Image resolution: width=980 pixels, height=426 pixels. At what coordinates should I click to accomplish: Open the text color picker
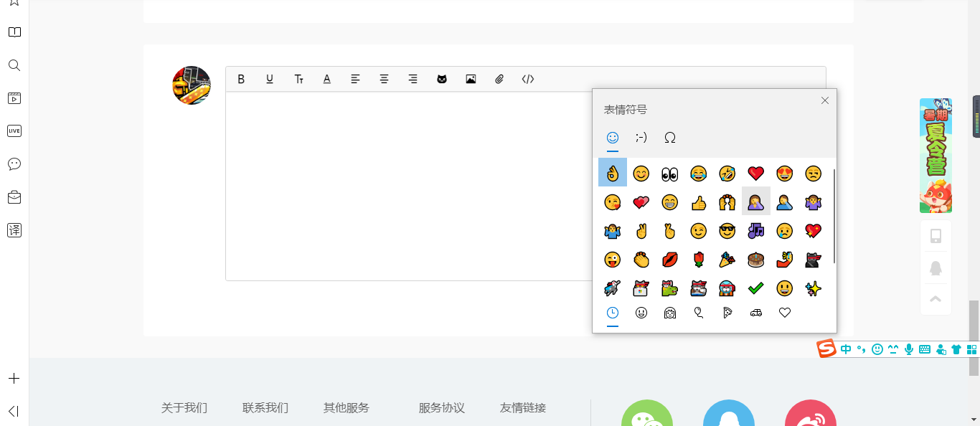pos(326,79)
